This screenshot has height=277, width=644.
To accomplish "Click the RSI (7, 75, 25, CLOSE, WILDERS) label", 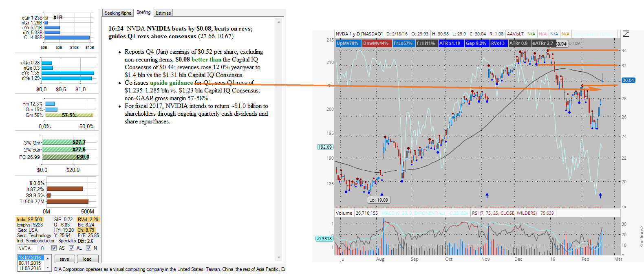I will (505, 213).
